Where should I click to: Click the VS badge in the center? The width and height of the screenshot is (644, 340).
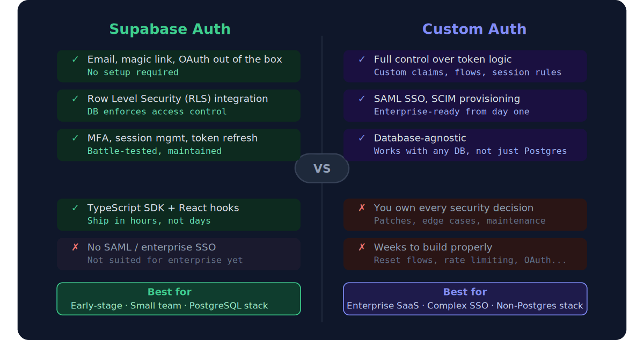point(322,168)
